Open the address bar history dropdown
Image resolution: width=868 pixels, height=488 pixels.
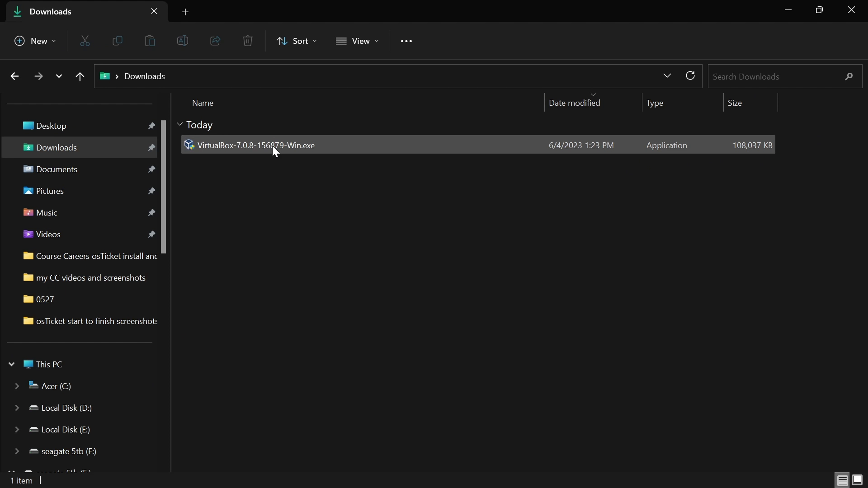tap(667, 76)
